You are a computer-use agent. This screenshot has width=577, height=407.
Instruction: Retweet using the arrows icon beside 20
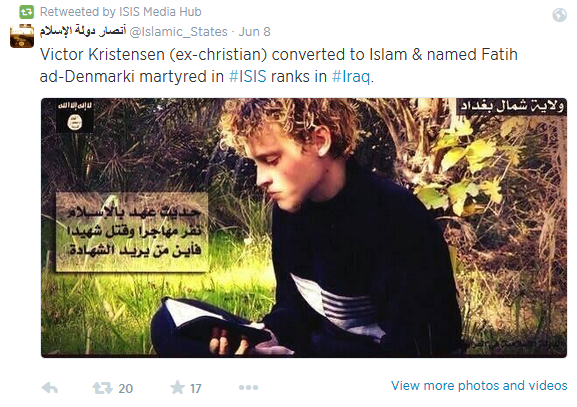coord(102,388)
